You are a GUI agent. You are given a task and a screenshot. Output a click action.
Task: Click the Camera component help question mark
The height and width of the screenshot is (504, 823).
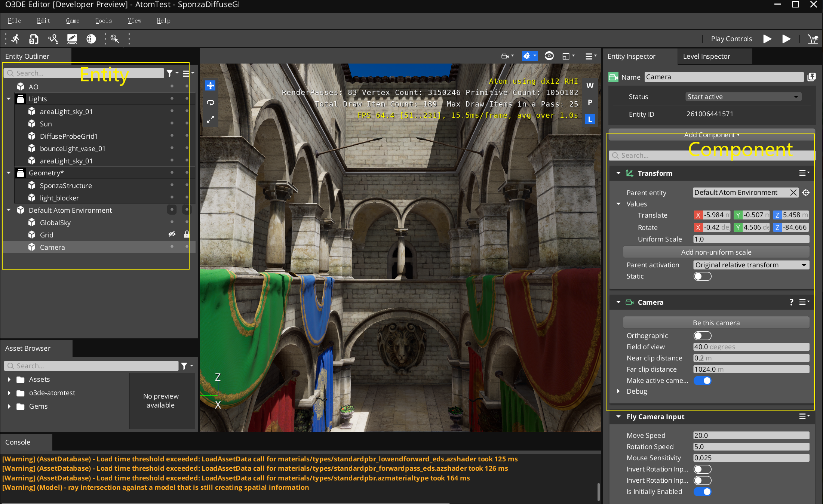[x=791, y=302]
